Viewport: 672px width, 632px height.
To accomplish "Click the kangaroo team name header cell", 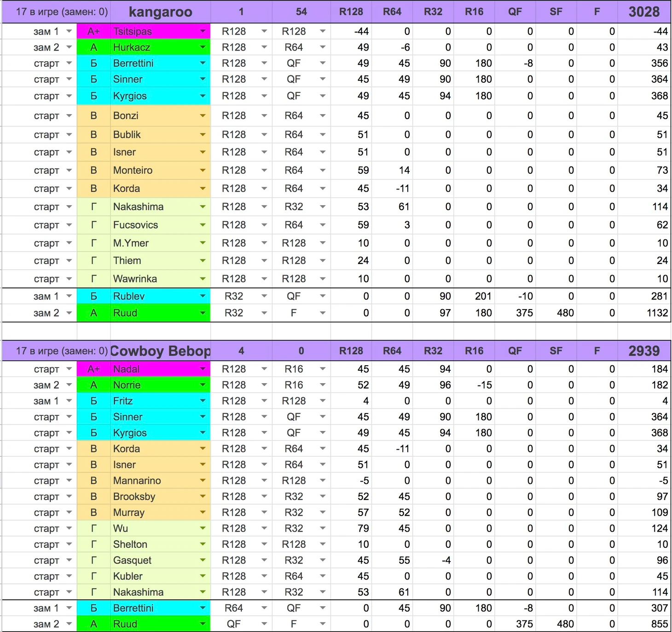I will tap(160, 12).
